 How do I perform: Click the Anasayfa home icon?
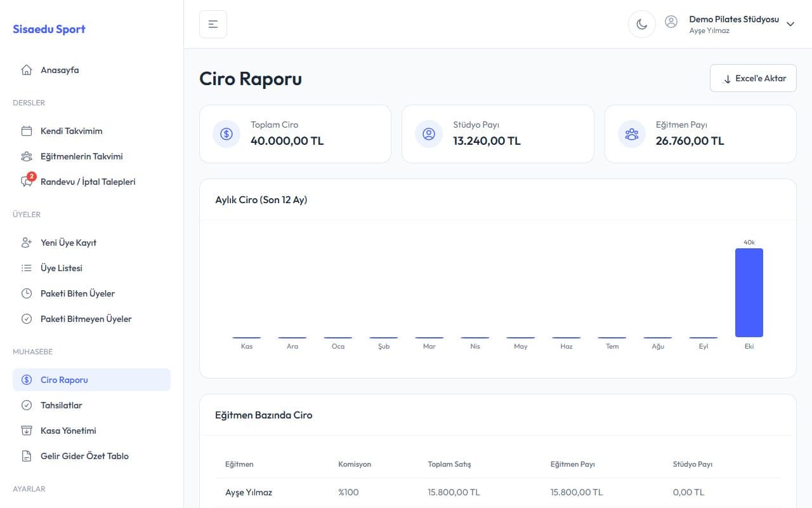tap(27, 70)
